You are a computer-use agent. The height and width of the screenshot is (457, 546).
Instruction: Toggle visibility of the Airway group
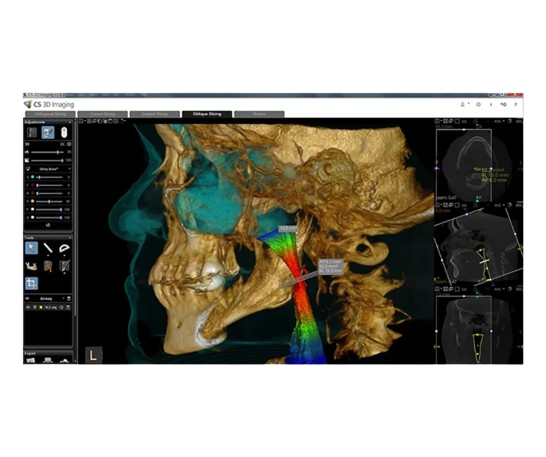point(28,299)
